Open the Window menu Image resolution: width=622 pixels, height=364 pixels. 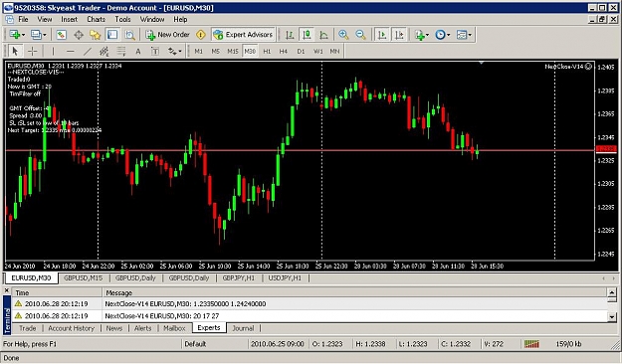pyautogui.click(x=152, y=19)
